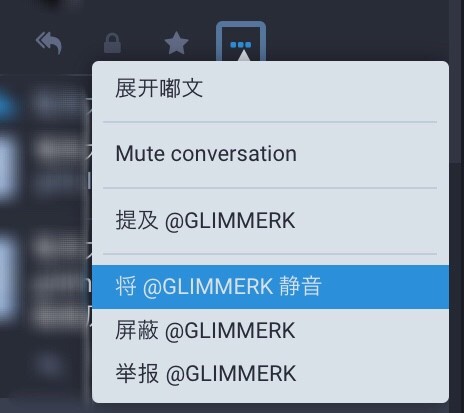Screen dimensions: 464x413
Task: Open the middle blurred light avatar
Action: 7,166
